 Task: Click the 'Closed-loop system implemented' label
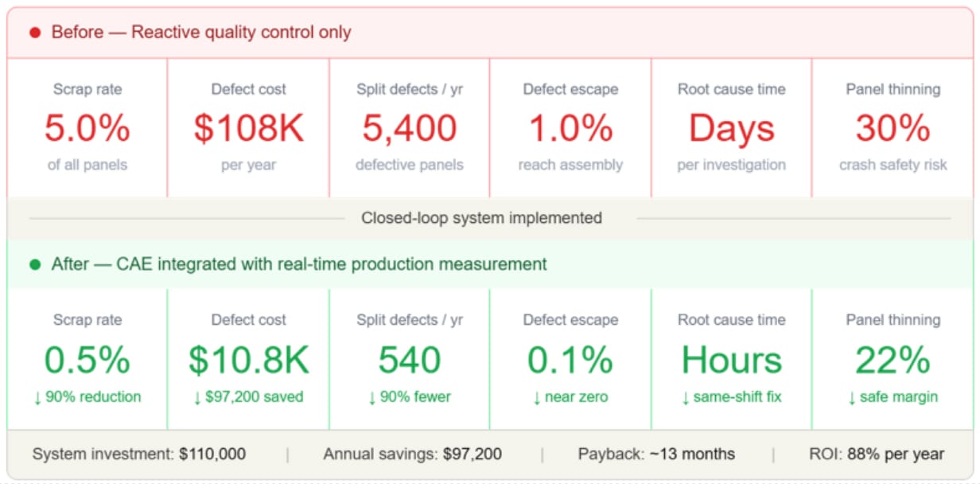pyautogui.click(x=481, y=218)
